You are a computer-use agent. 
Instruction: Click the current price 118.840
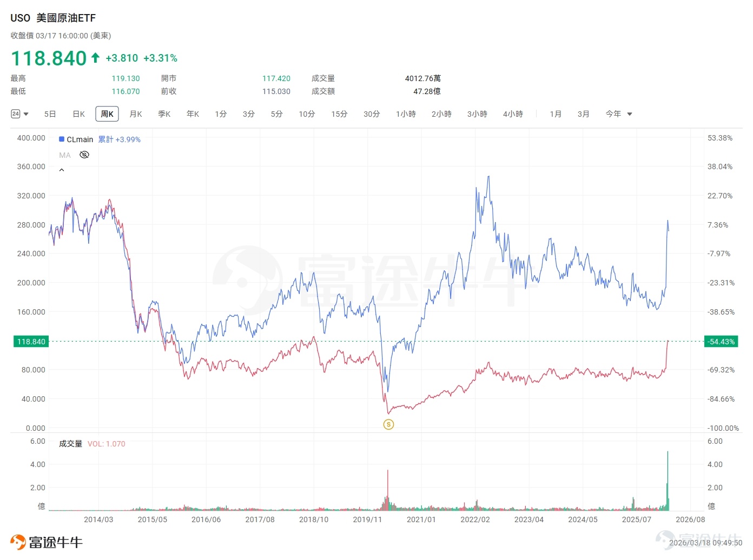coord(49,58)
